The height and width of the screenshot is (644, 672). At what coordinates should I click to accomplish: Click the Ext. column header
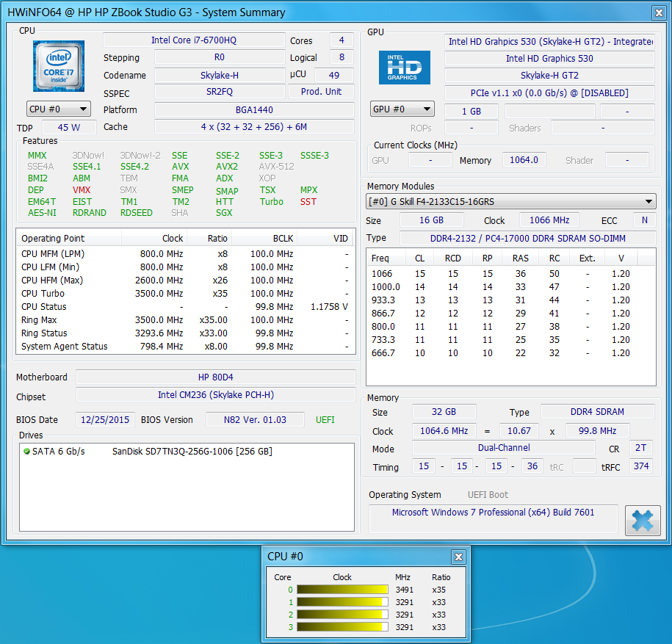pos(587,258)
